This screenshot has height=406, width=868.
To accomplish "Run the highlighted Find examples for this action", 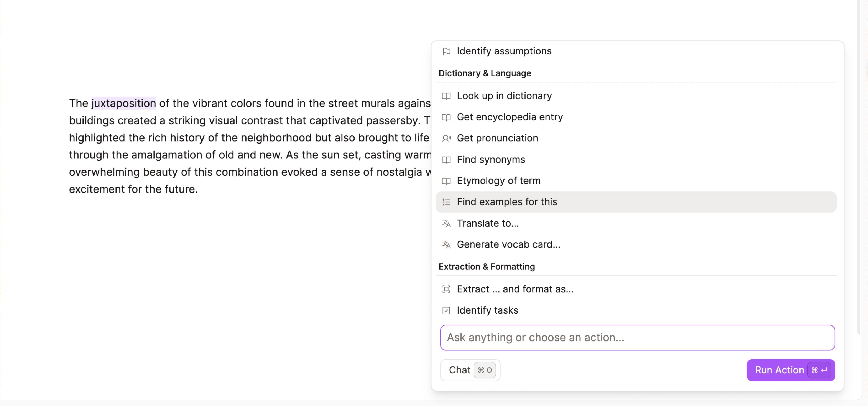I will coord(507,202).
